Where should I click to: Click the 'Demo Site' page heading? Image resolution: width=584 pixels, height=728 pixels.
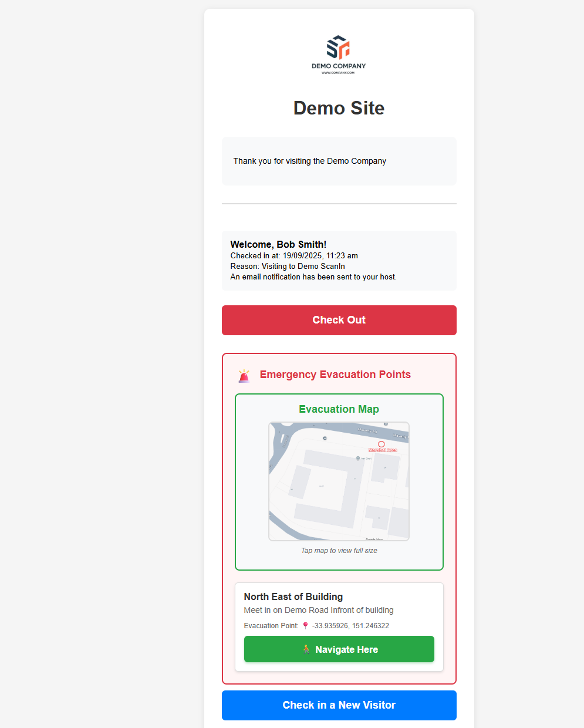339,108
